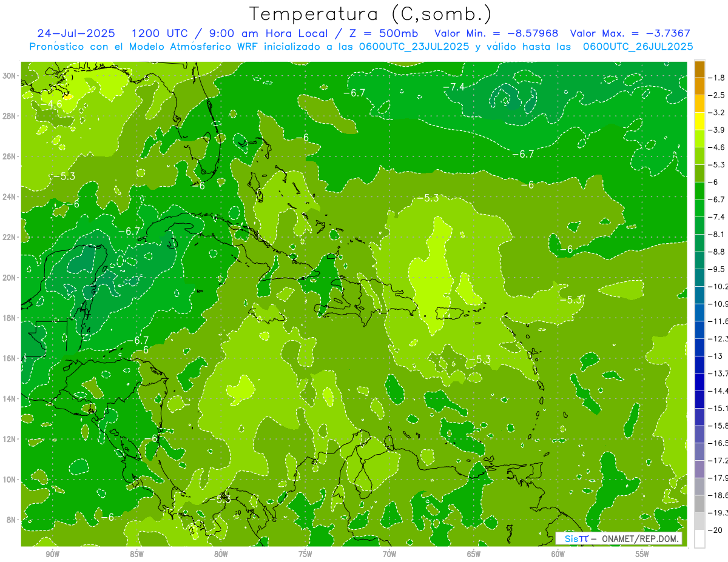Click the '1200 UTC' time text
The image size is (728, 562).
point(160,33)
